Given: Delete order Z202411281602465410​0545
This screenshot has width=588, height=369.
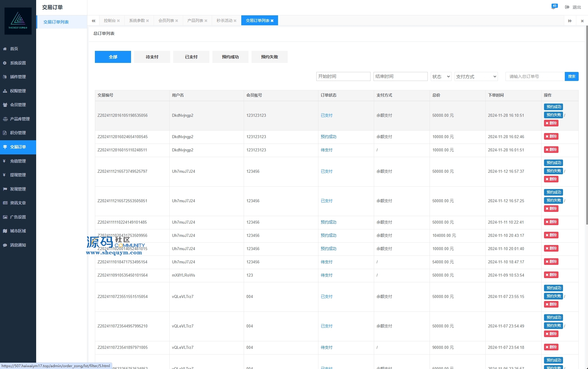Looking at the screenshot, I should [551, 136].
